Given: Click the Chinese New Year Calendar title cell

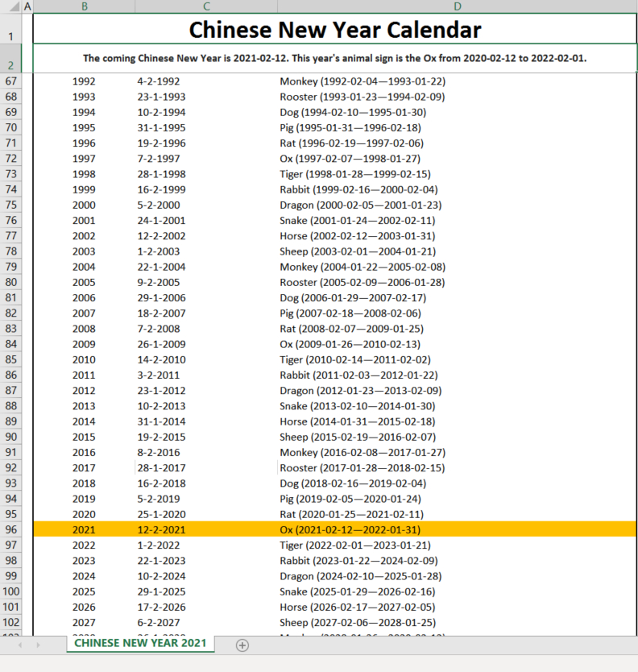Looking at the screenshot, I should click(335, 29).
